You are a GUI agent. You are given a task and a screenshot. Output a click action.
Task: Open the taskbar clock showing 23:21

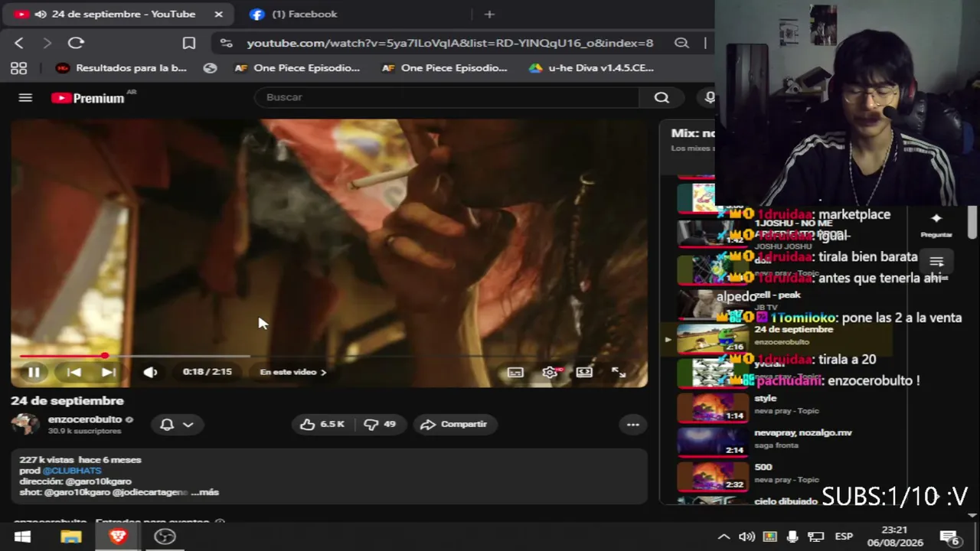[x=895, y=536]
